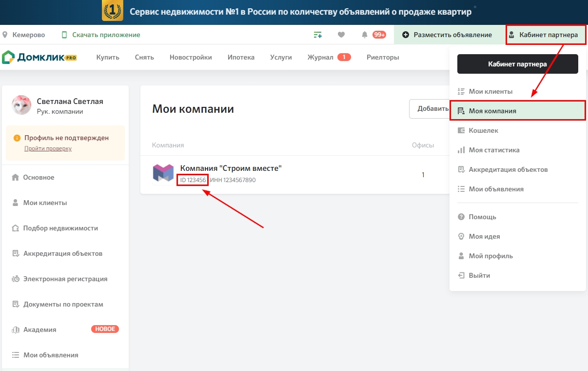Viewport: 588px width, 371px height.
Task: Open Электронная регистрация in the left sidebar
Action: tap(65, 279)
